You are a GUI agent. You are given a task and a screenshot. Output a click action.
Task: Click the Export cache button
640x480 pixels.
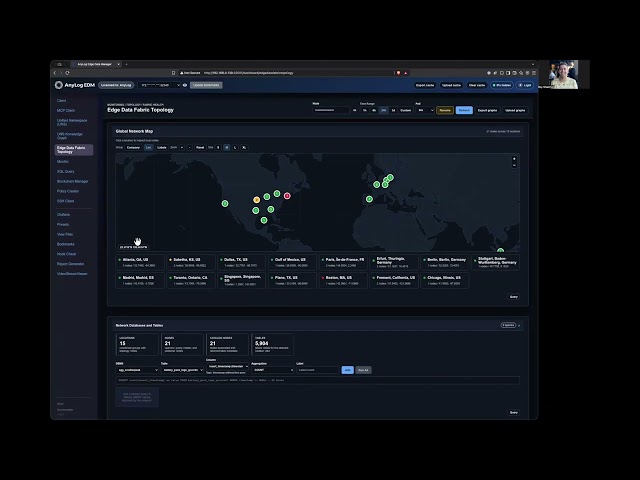pos(424,85)
